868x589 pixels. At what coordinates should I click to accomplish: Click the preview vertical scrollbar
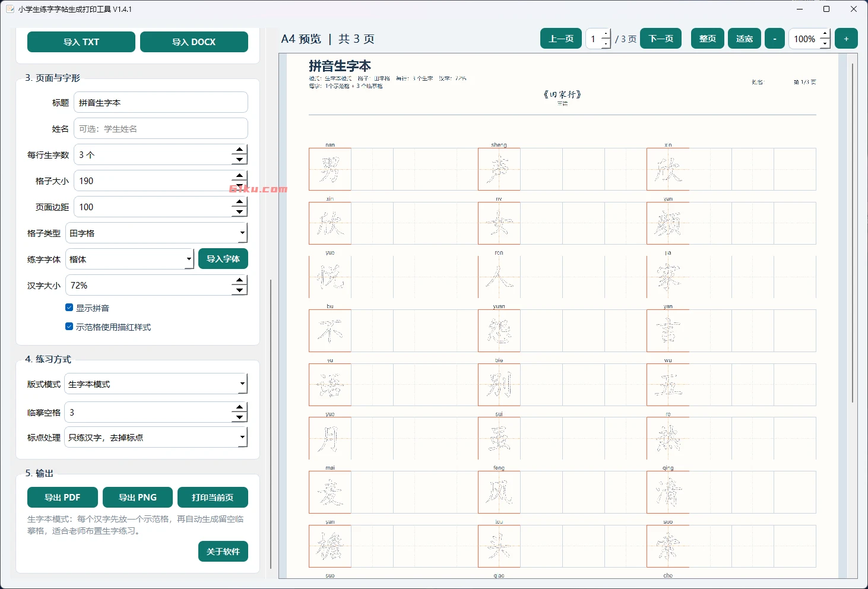tap(853, 233)
